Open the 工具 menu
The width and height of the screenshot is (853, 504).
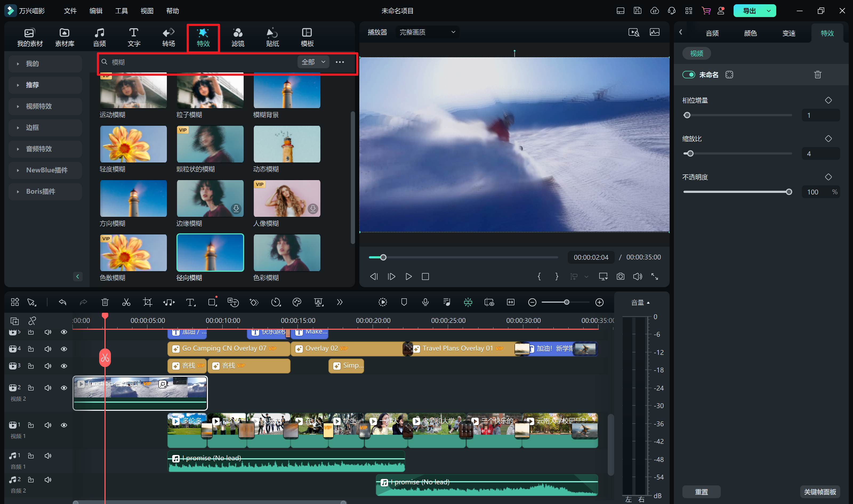(x=121, y=11)
